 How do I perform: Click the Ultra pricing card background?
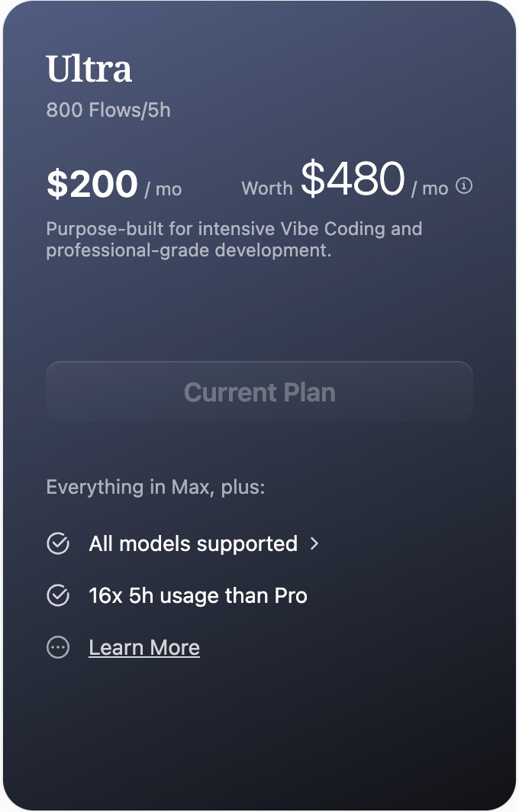[x=259, y=725]
